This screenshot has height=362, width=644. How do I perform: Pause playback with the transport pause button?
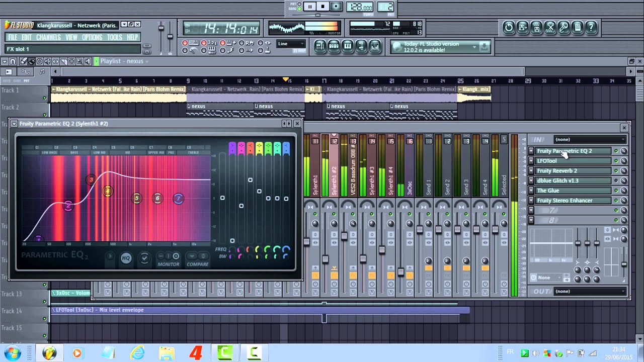(310, 7)
